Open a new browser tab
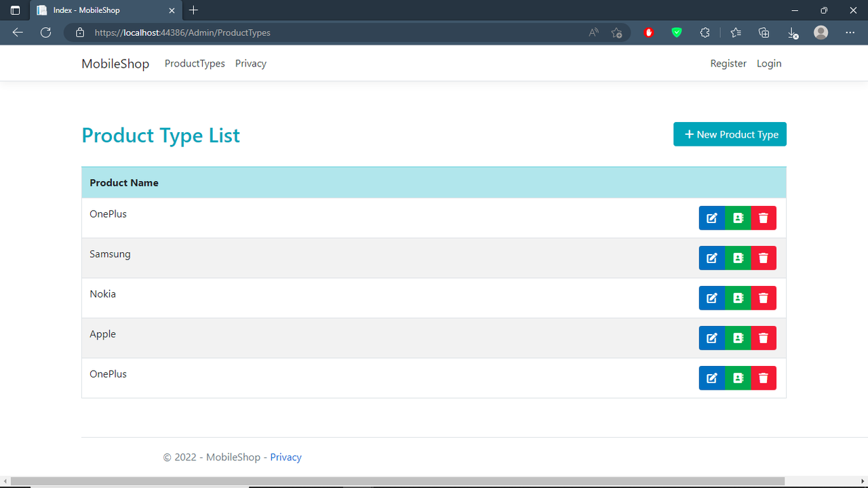 click(194, 10)
